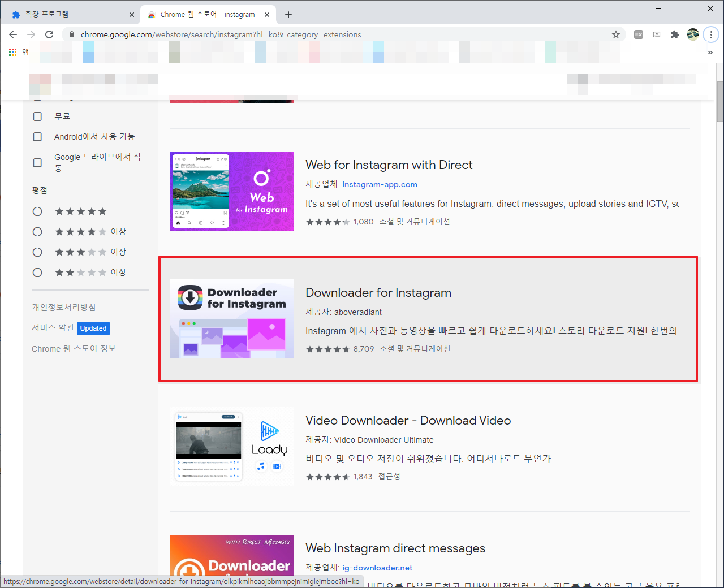Open the media control icon in toolbar
Viewport: 724px width, 588px height.
click(x=657, y=34)
